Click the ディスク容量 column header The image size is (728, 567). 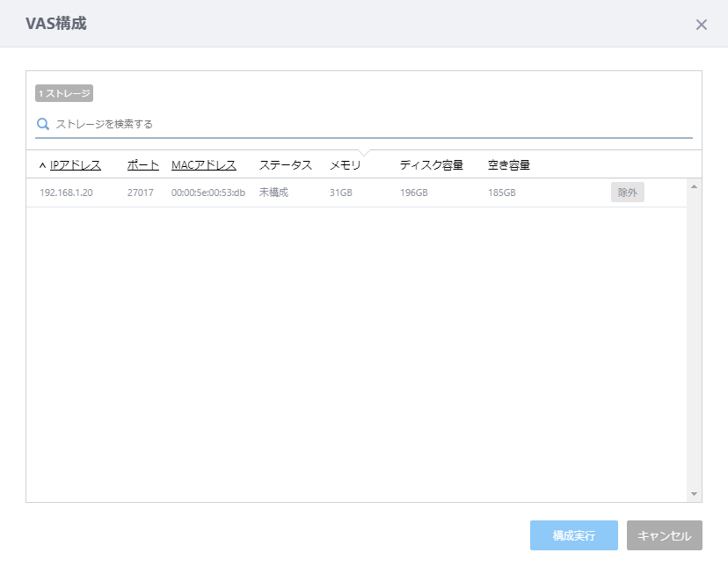431,165
